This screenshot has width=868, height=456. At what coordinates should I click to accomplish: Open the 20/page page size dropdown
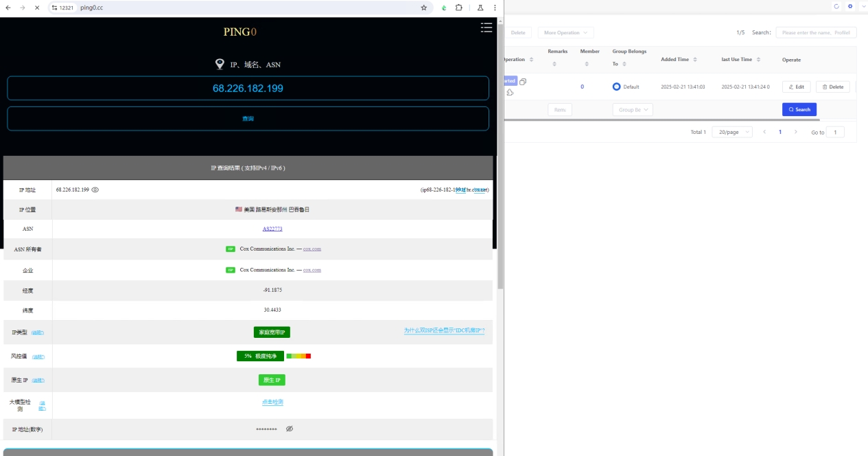point(732,132)
